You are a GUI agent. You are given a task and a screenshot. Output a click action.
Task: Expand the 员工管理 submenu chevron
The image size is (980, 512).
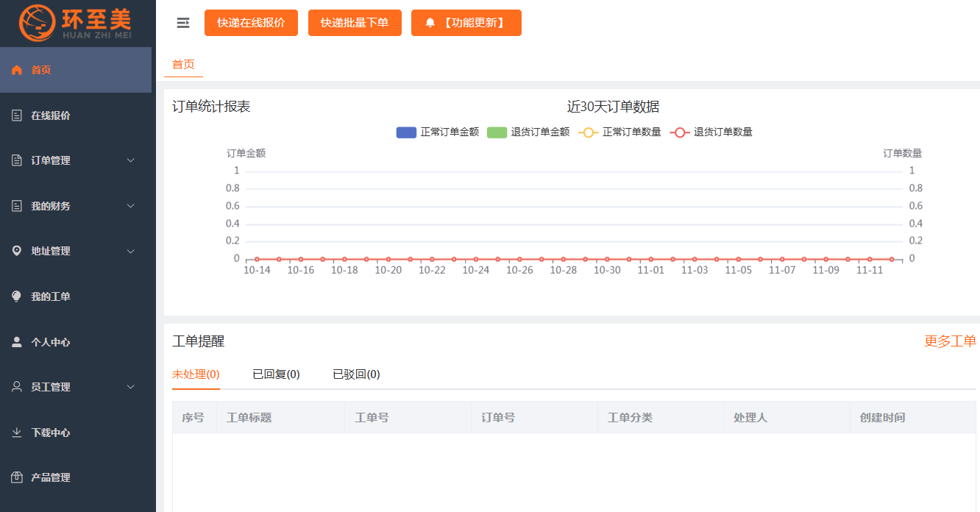point(131,387)
